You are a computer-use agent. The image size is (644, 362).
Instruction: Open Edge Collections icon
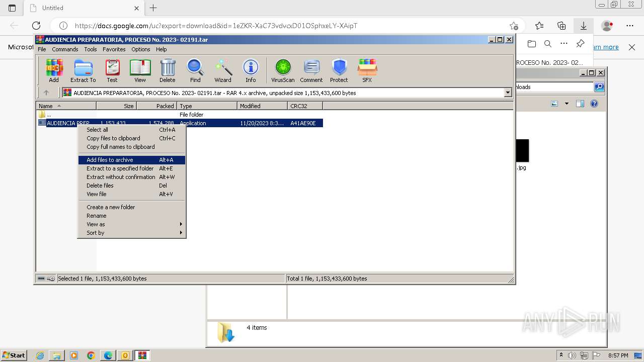point(561,26)
